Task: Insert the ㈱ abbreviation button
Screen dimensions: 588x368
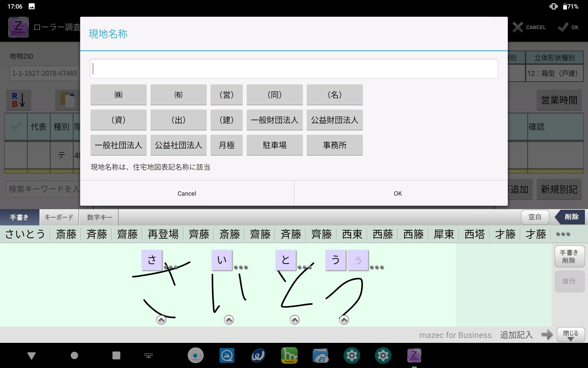Action: point(118,95)
